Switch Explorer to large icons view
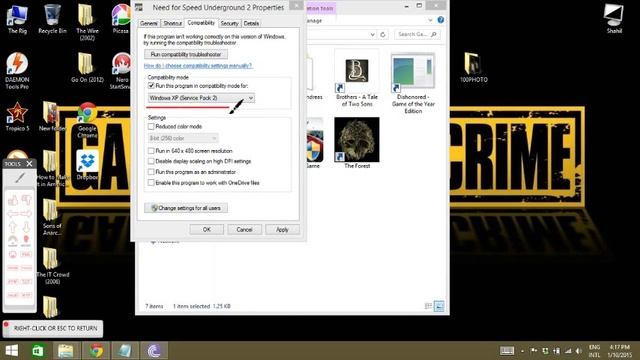Screen dimensions: 640x360 [x=439, y=306]
